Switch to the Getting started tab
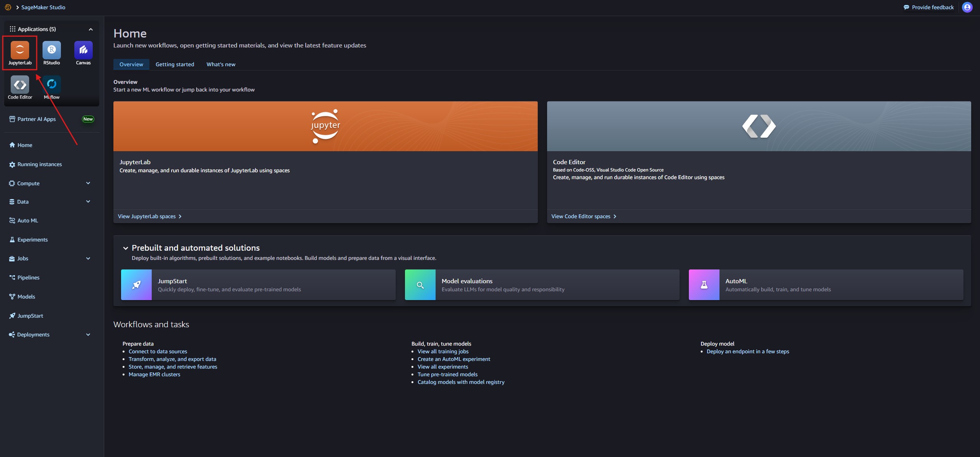Screen dimensions: 980x457 pos(175,64)
